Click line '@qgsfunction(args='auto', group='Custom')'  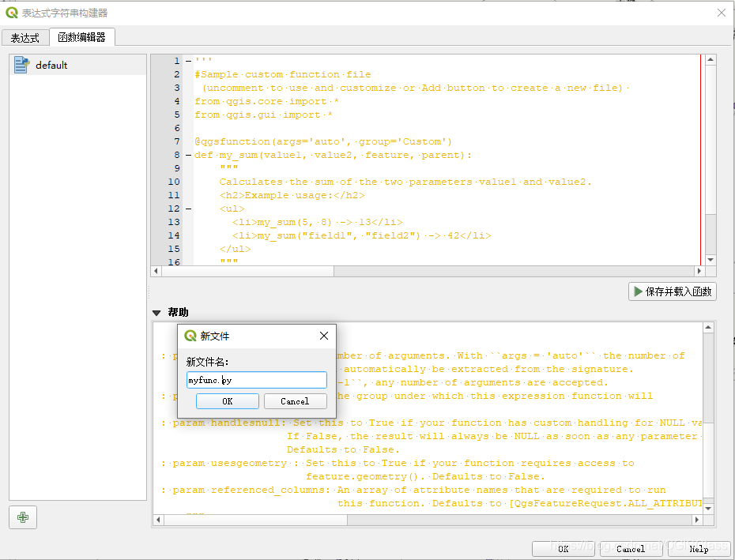coord(323,141)
